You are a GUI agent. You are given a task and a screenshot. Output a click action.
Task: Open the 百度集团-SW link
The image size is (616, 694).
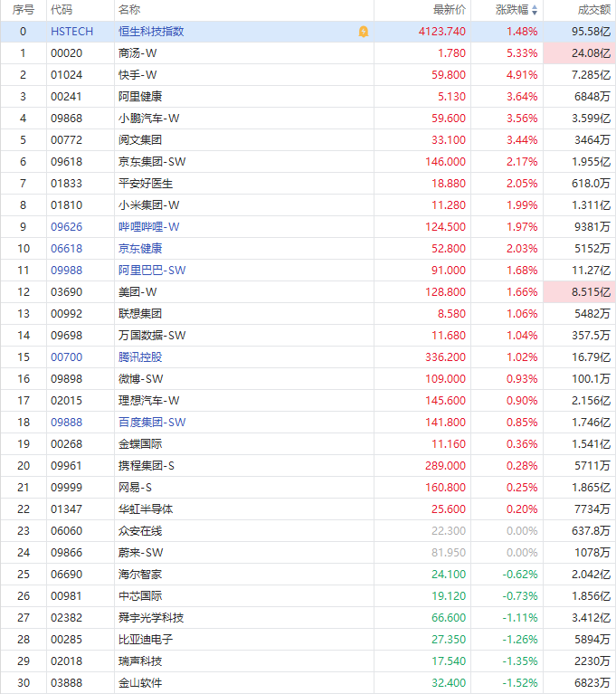pyautogui.click(x=152, y=422)
